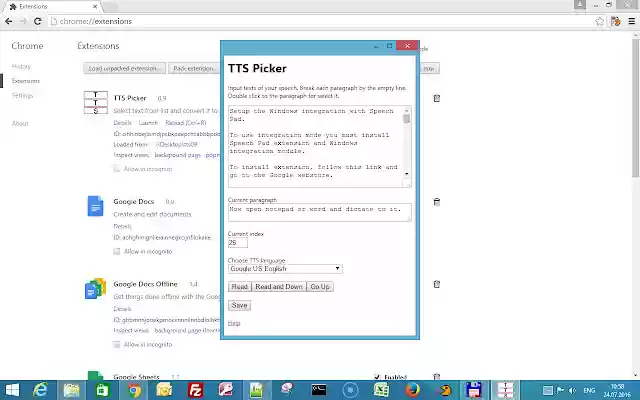This screenshot has width=640, height=400.
Task: Click Launch link for TTS Picker extension
Action: point(148,123)
